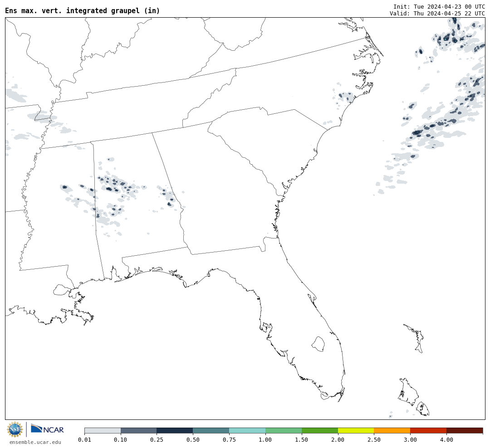This screenshot has height=448, width=490.
Task: Click the yellow 2.00–2.50 color swatch
Action: tap(356, 431)
